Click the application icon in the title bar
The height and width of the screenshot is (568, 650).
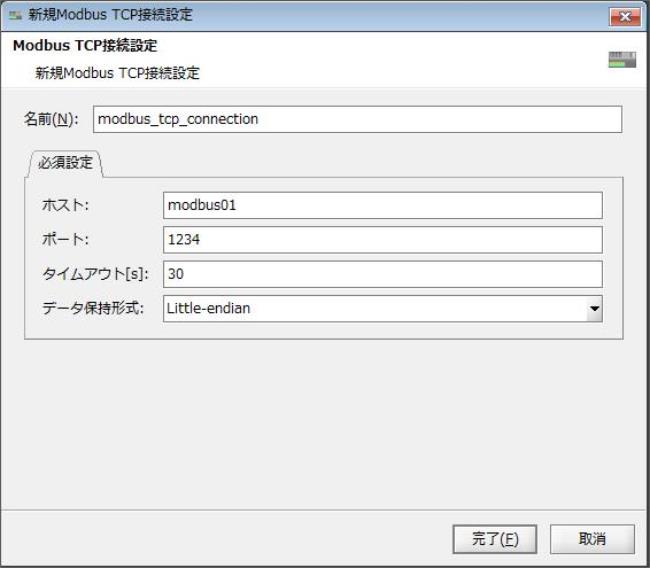point(15,15)
